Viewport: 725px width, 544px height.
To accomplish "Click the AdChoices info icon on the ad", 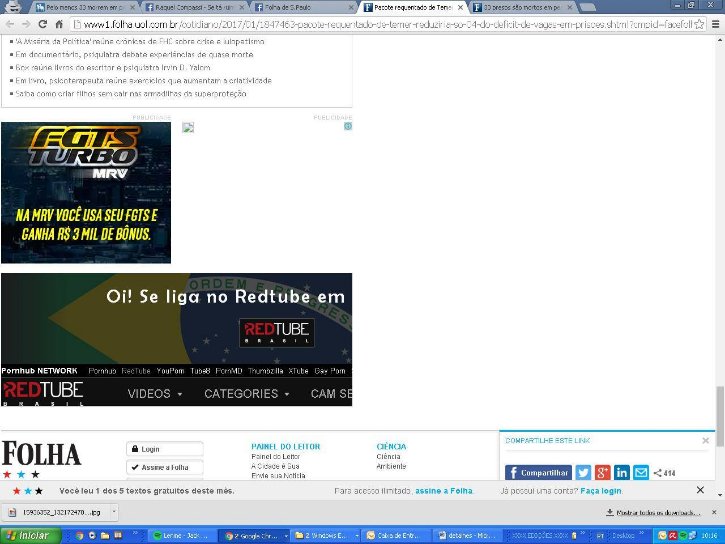I will 348,126.
